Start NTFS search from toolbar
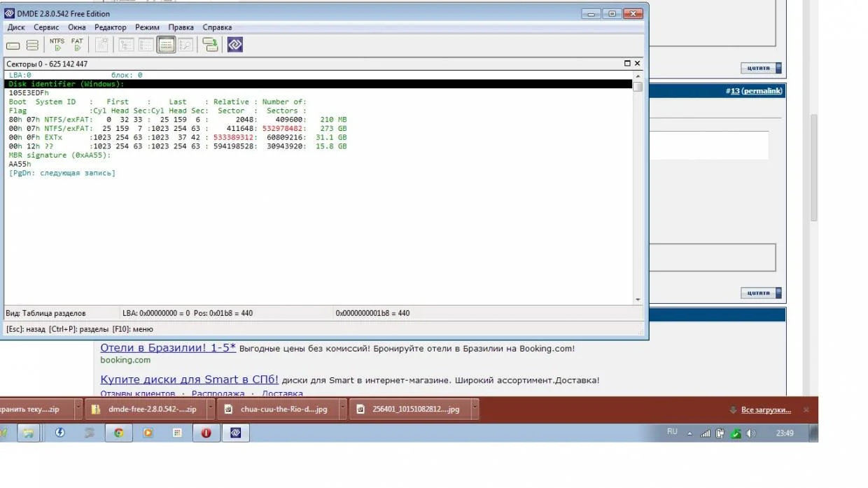 point(57,45)
